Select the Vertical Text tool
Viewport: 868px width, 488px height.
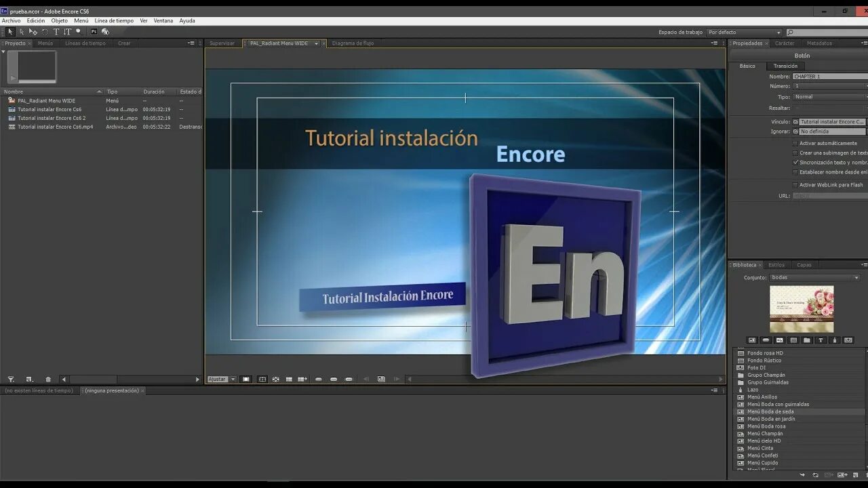coord(67,32)
